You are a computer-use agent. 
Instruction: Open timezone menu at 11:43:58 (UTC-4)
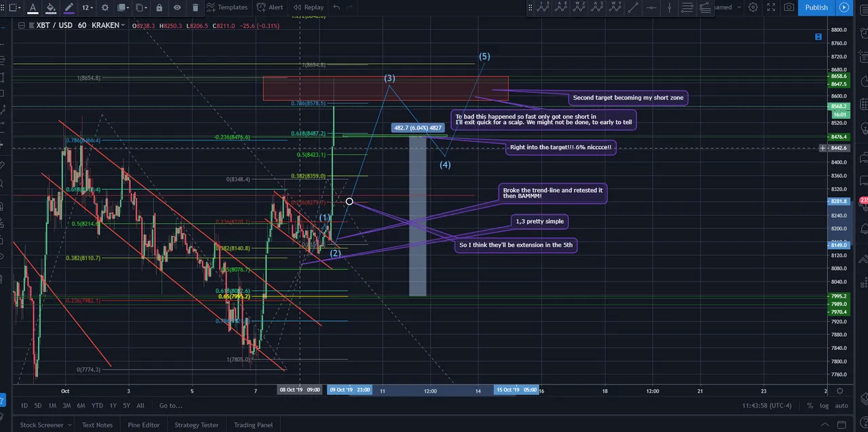pyautogui.click(x=766, y=406)
